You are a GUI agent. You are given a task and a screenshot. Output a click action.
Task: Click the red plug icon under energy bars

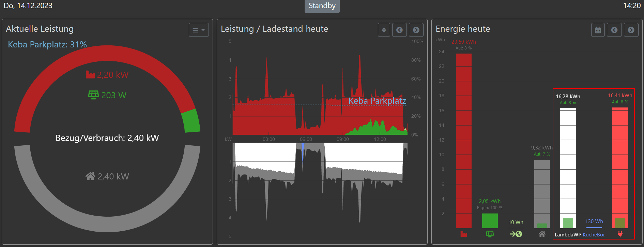point(620,234)
